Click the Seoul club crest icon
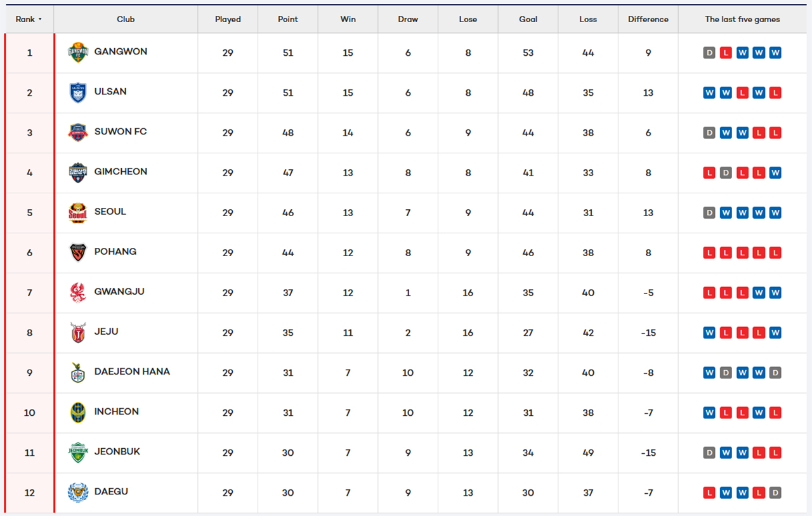 [78, 212]
